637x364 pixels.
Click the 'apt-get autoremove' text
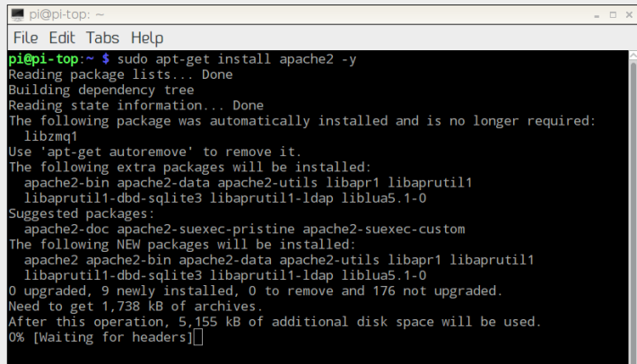117,152
